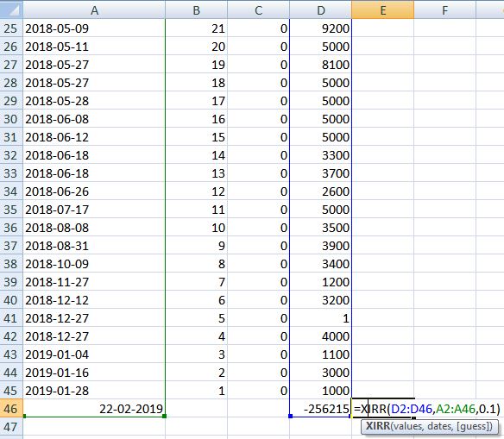504x439 pixels.
Task: Select column A header
Action: tap(94, 10)
